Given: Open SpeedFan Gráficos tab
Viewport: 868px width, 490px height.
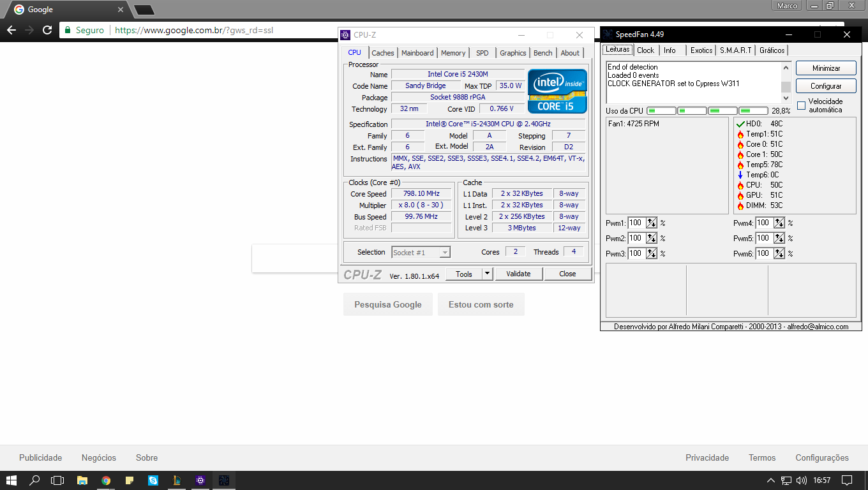Looking at the screenshot, I should click(x=772, y=50).
